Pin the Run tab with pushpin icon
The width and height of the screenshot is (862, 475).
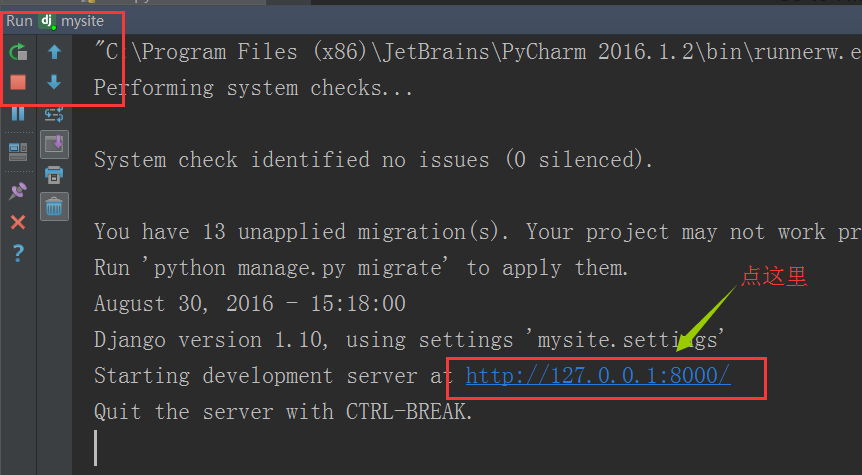click(18, 191)
